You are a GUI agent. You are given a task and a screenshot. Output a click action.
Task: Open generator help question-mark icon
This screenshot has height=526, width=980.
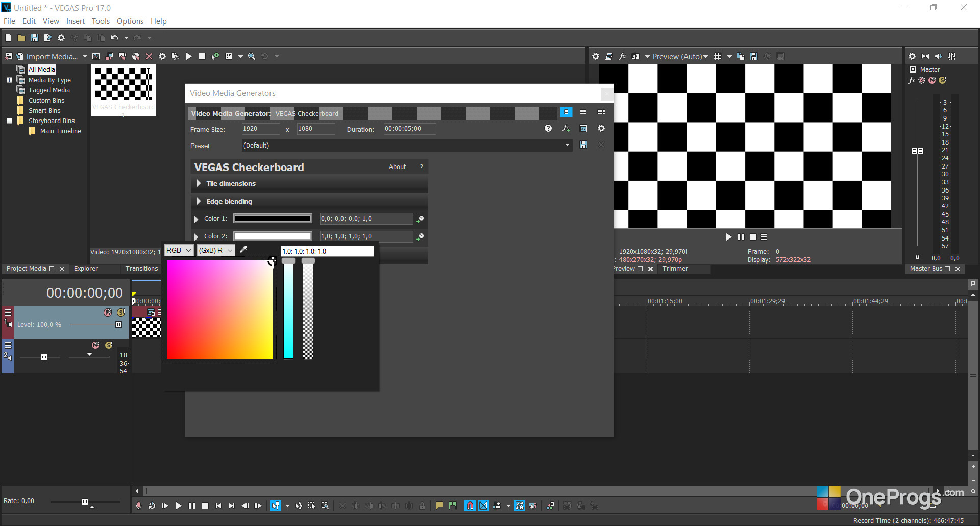548,129
